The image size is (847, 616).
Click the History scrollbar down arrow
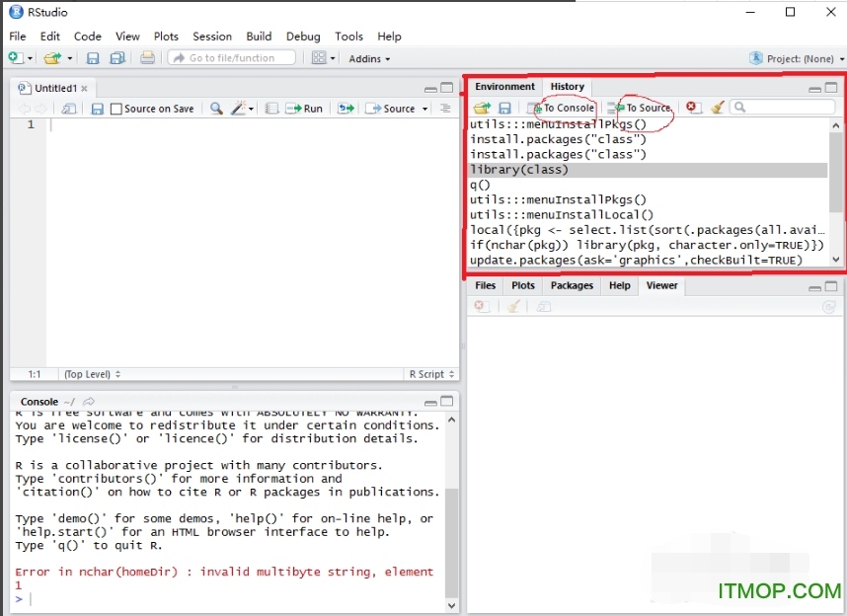pyautogui.click(x=836, y=259)
